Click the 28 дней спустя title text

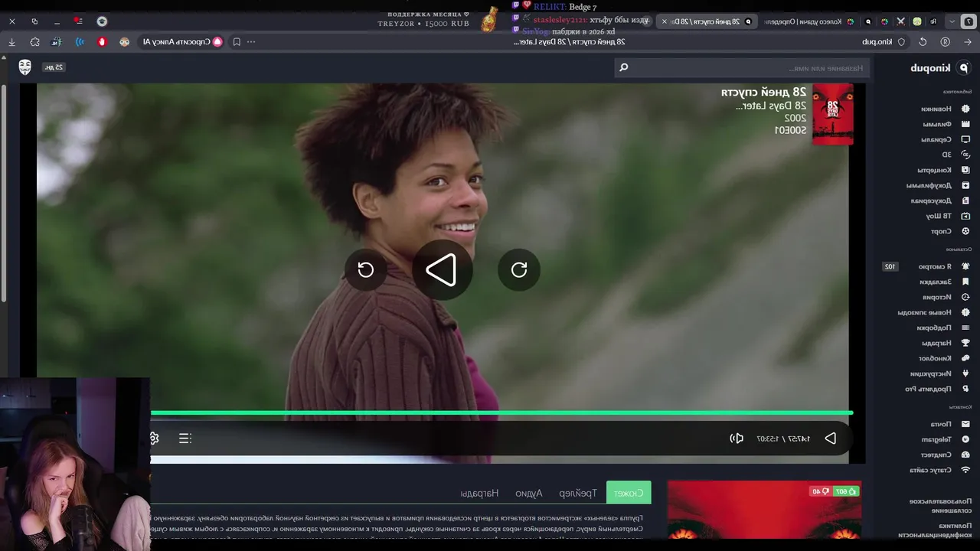[x=763, y=92]
